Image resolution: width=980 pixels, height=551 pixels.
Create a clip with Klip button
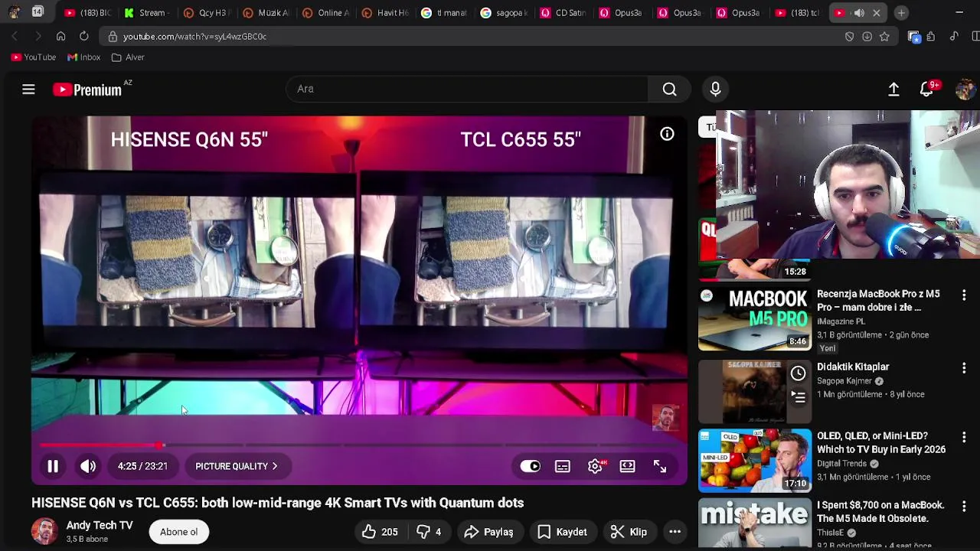pos(629,532)
